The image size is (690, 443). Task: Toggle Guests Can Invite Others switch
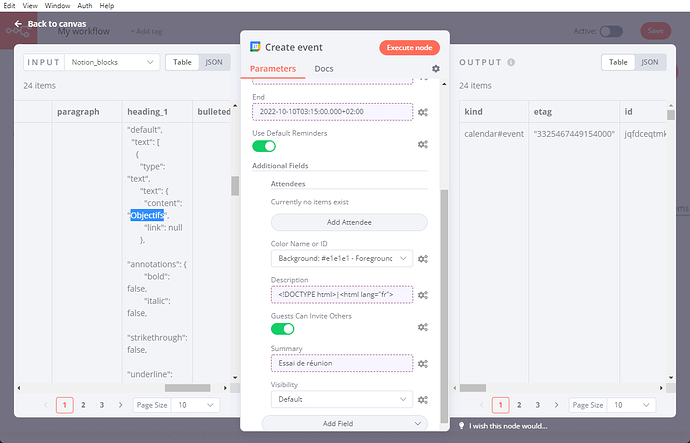point(283,329)
